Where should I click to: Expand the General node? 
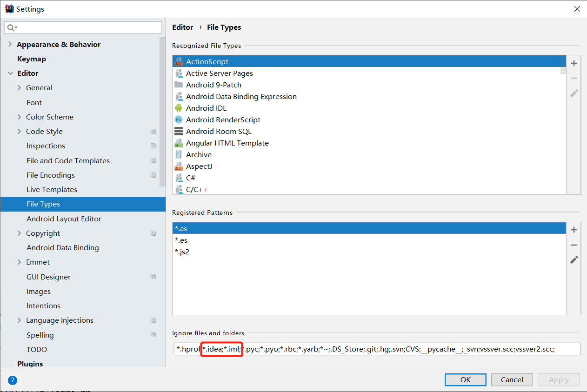click(x=19, y=88)
